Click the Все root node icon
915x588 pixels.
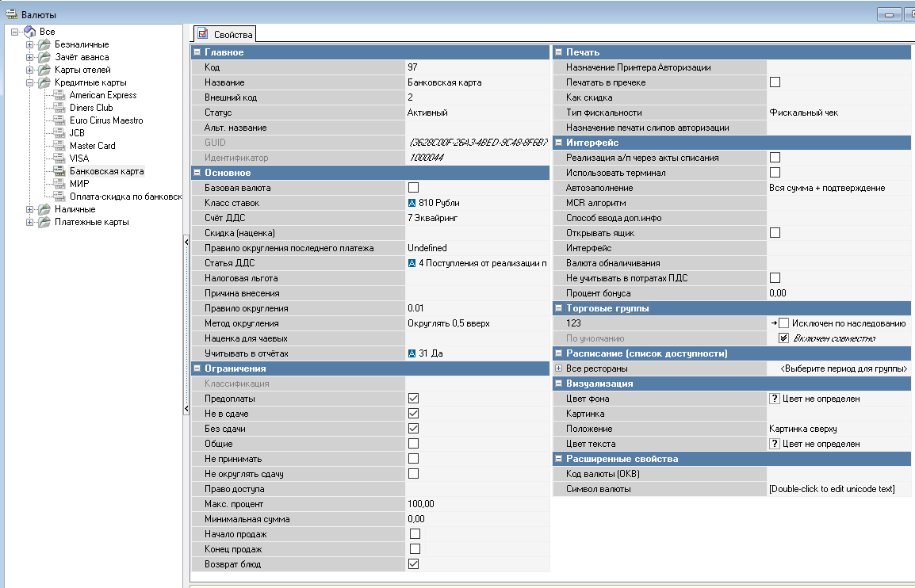29,32
